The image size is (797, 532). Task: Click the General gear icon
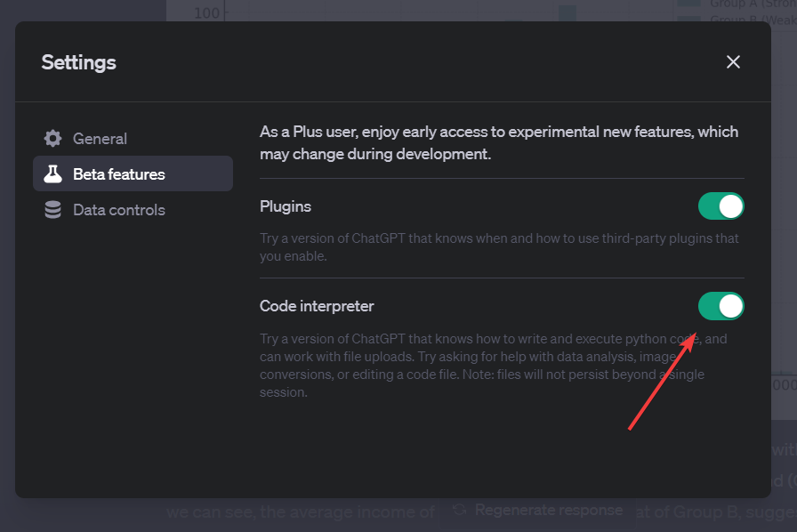tap(52, 139)
